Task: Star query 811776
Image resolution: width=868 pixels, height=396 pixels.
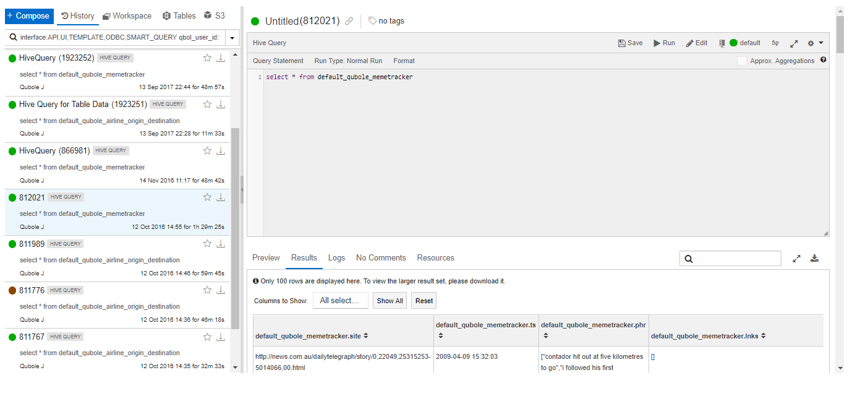Action: point(208,290)
